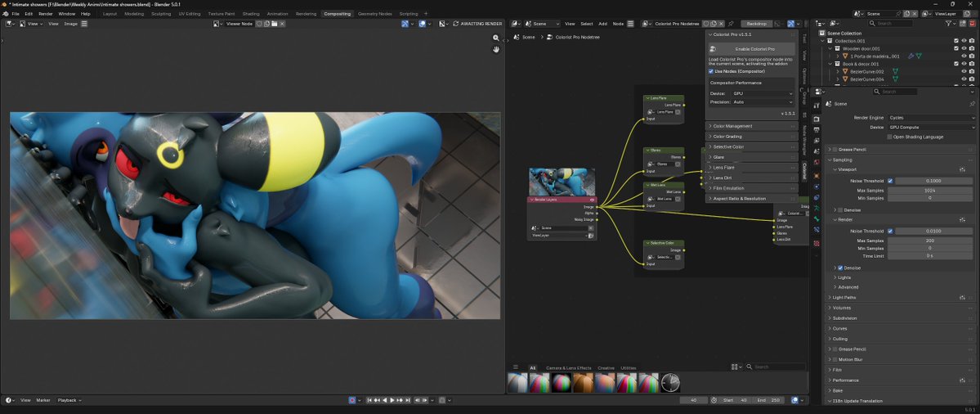This screenshot has height=414, width=980.
Task: Toggle Wooden door.001 exclude checkbox
Action: click(x=955, y=48)
